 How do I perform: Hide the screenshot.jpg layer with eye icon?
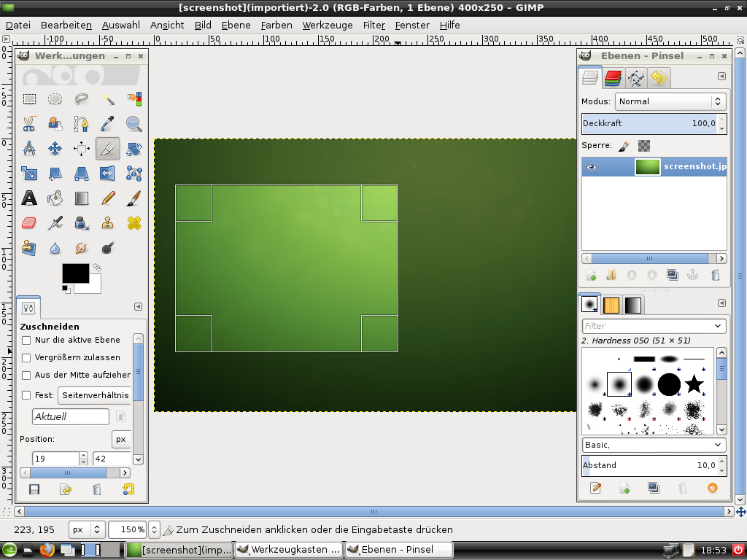tap(591, 167)
